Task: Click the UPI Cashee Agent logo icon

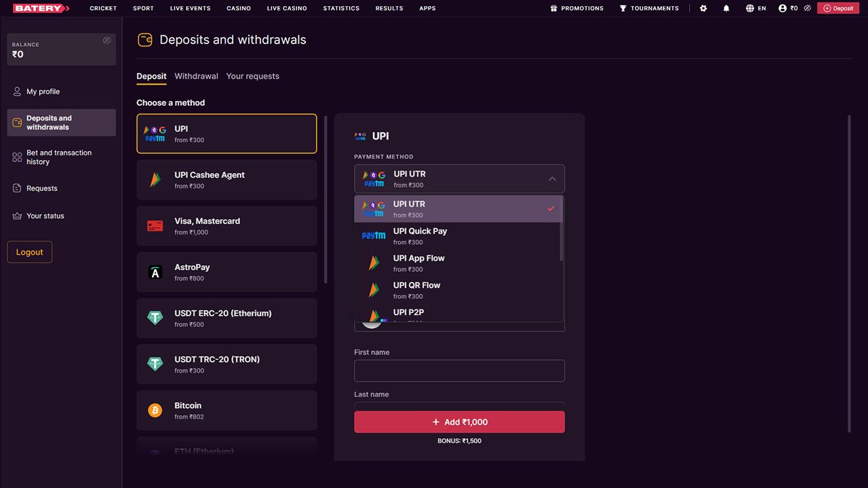Action: pos(155,180)
